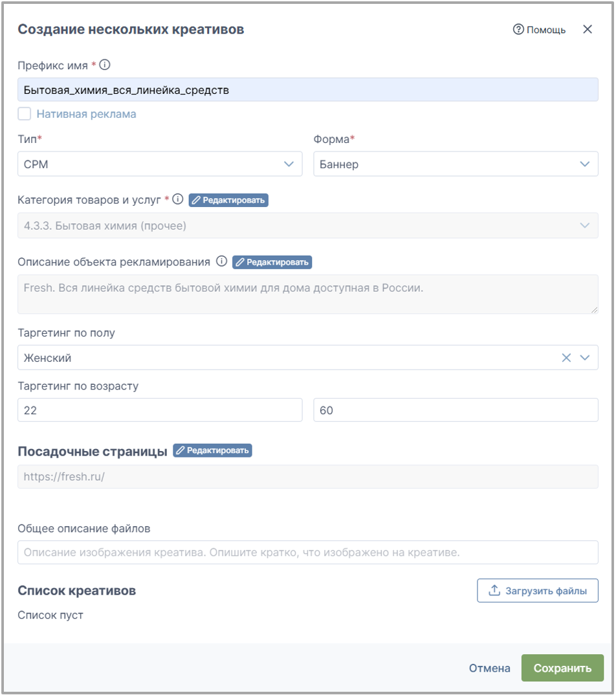Screen dimensions: 616x695
Task: Open the Тип dropdown showing CPM
Action: tap(160, 164)
